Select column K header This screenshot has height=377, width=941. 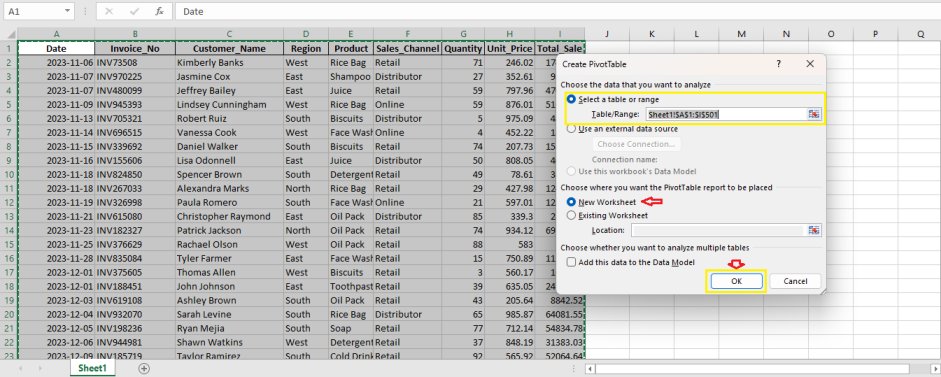point(652,34)
